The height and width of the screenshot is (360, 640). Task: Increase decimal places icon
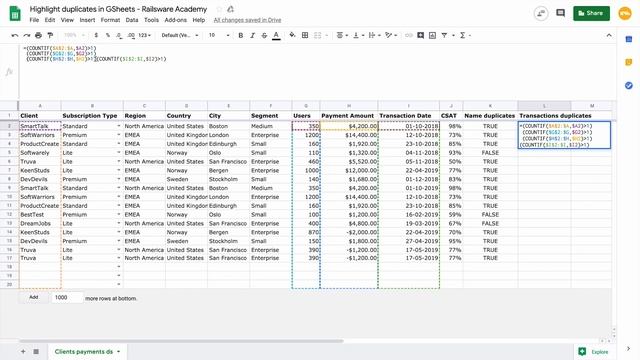point(131,36)
